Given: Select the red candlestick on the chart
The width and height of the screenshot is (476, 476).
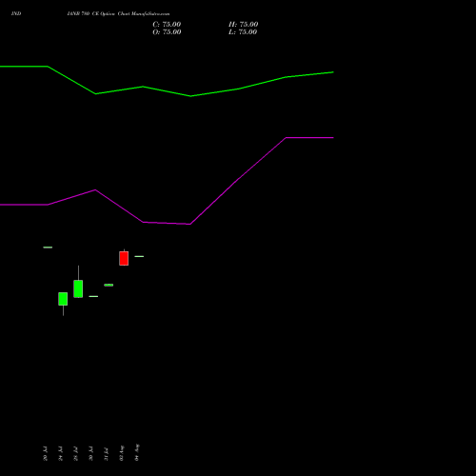Looking at the screenshot, I should [124, 258].
